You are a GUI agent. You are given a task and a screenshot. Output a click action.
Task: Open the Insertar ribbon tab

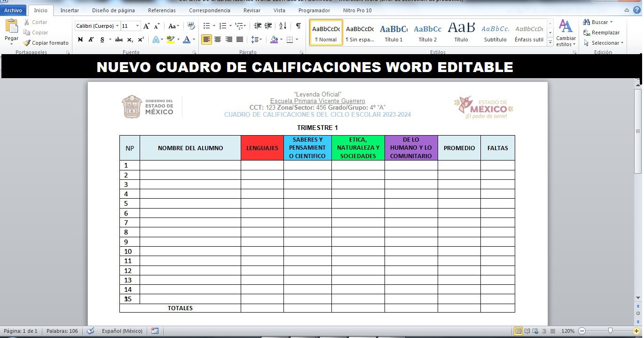click(70, 10)
